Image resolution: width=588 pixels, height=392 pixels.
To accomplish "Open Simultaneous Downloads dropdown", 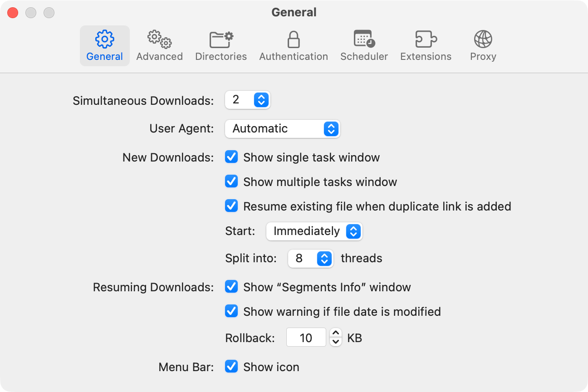I will [x=248, y=100].
